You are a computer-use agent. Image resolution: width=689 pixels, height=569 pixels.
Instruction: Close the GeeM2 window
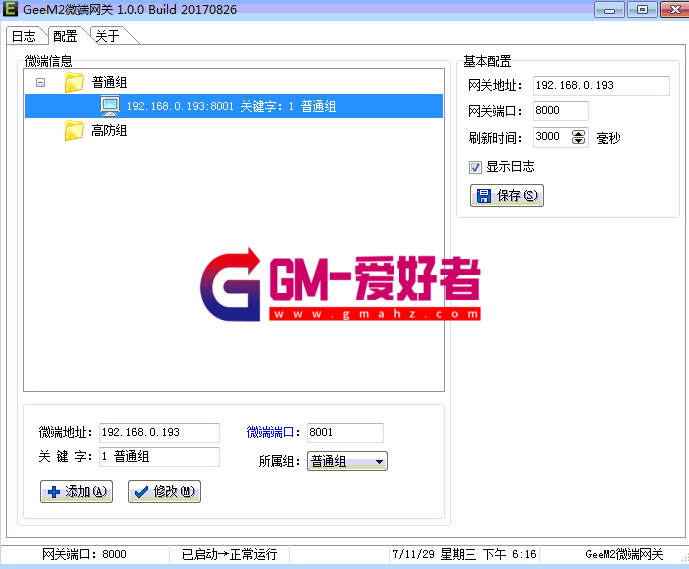pyautogui.click(x=674, y=10)
